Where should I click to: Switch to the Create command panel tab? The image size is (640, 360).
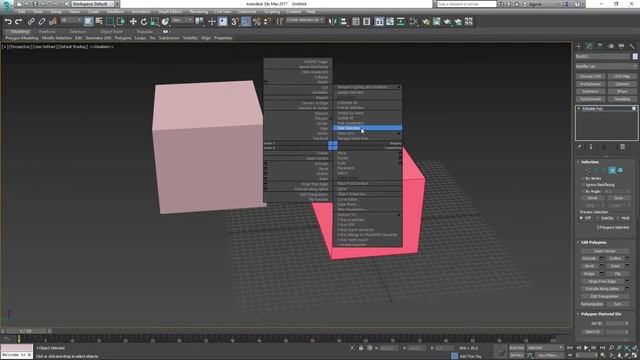578,46
